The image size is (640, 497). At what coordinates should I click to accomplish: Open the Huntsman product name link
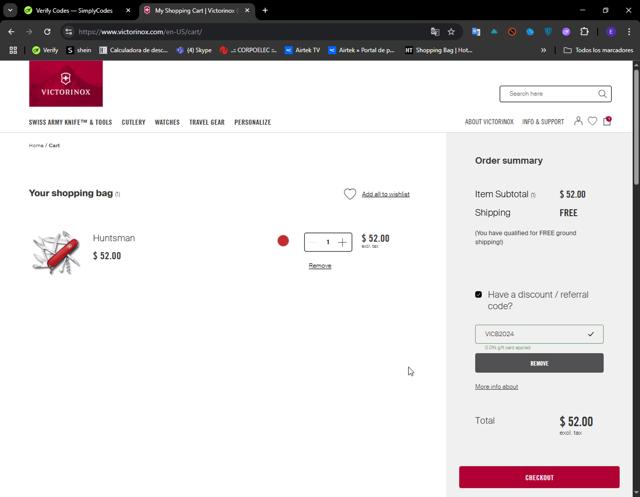pos(114,238)
